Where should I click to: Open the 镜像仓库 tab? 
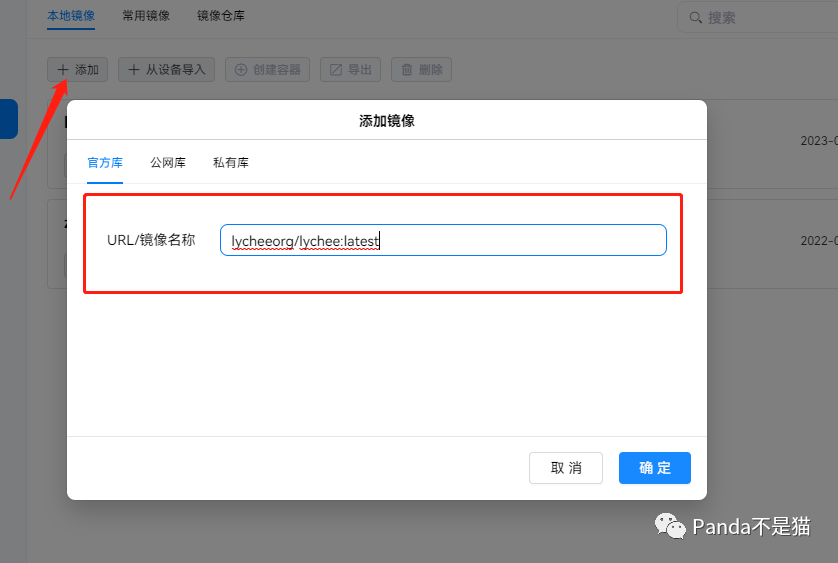pos(221,16)
